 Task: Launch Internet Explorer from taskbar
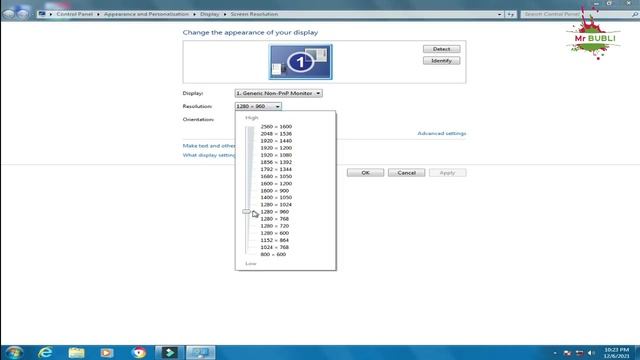(45, 352)
